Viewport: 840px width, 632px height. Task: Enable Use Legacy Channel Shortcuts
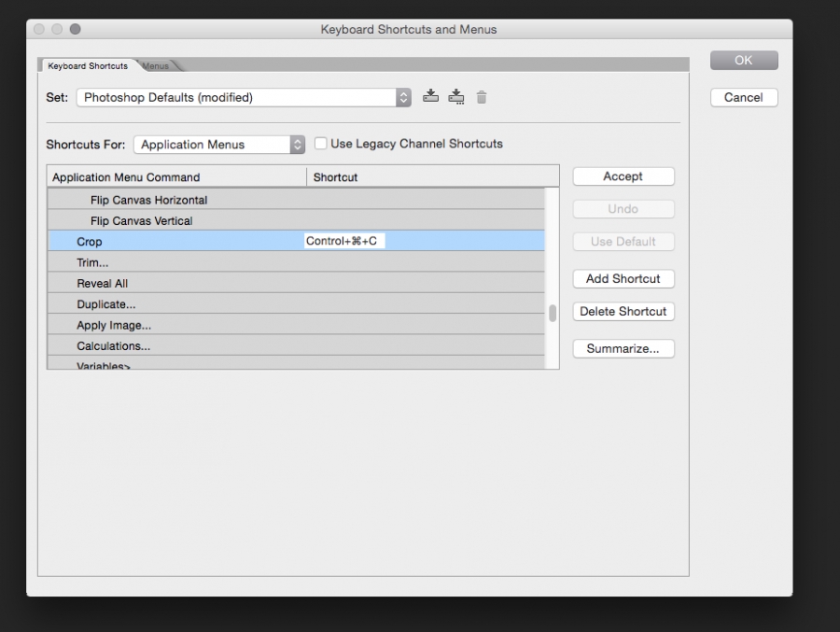pyautogui.click(x=321, y=144)
